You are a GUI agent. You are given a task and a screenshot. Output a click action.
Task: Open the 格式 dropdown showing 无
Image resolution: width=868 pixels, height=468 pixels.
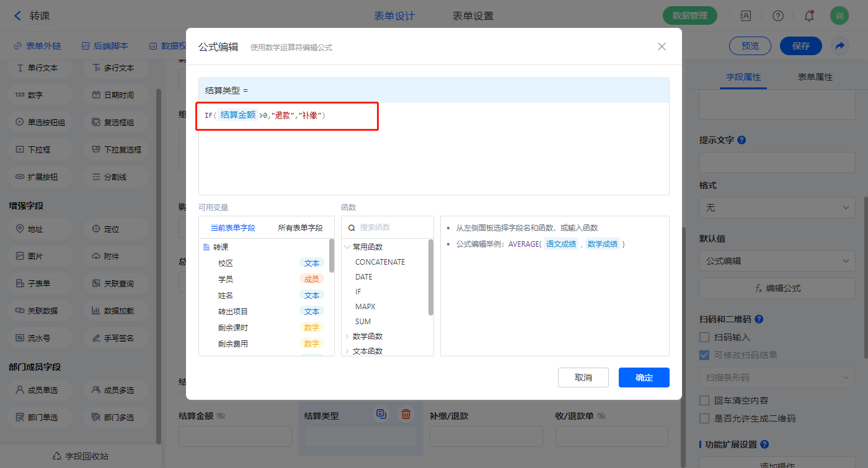777,208
